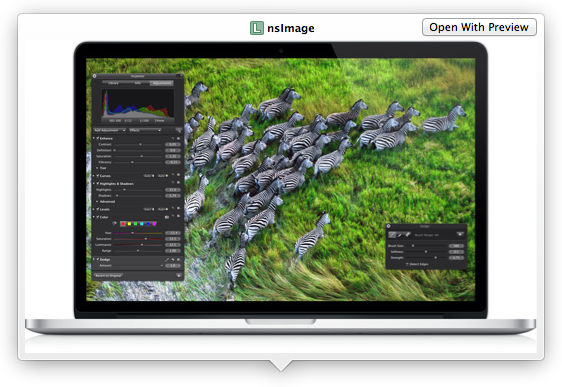Image resolution: width=562 pixels, height=387 pixels.
Task: Enable the Detect Edges checkbox
Action: click(x=407, y=264)
